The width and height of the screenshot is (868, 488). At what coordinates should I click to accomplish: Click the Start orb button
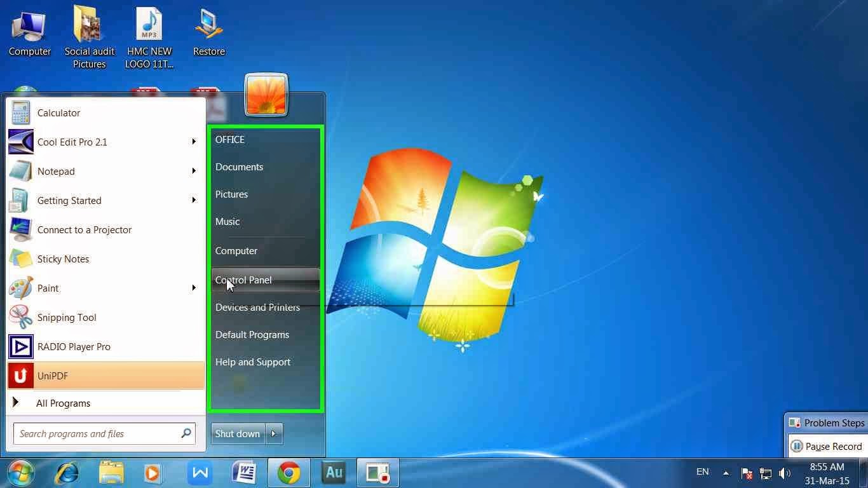pyautogui.click(x=22, y=473)
